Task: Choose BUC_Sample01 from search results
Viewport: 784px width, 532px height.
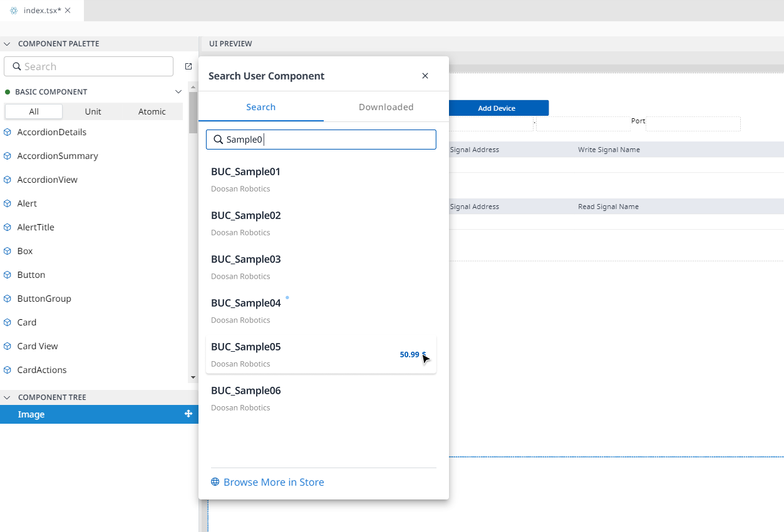Action: click(321, 179)
